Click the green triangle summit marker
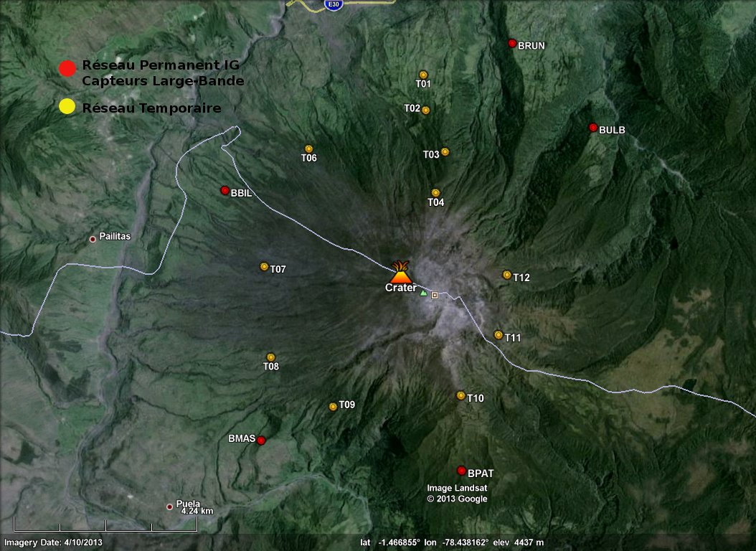 [x=423, y=293]
